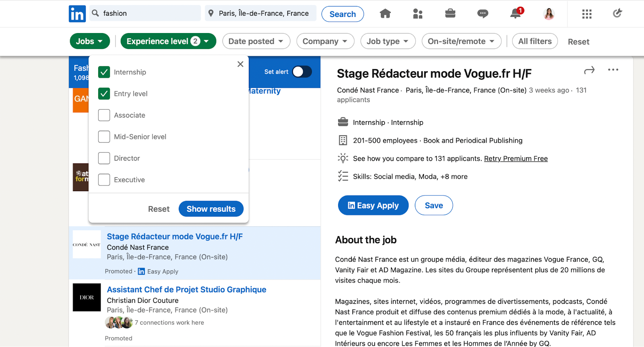The height and width of the screenshot is (347, 644).
Task: Open the Job type dropdown
Action: (388, 41)
